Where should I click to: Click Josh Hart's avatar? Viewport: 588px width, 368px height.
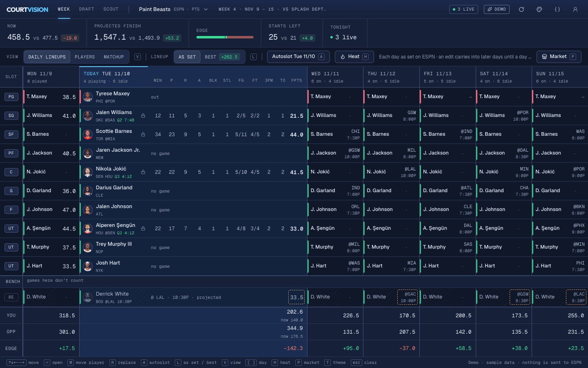point(88,266)
